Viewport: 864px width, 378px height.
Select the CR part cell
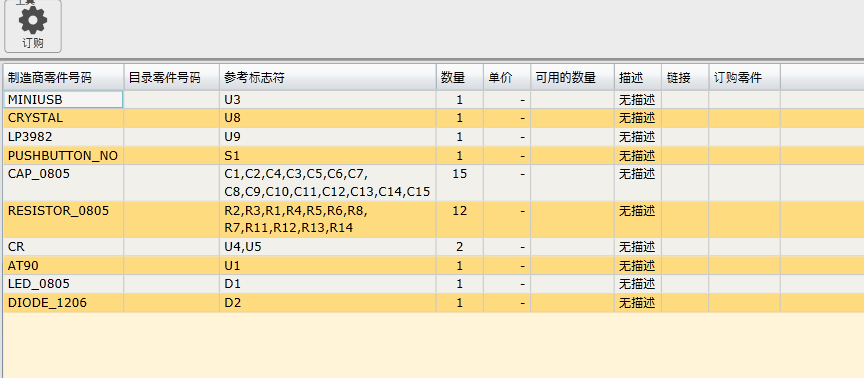[64, 247]
